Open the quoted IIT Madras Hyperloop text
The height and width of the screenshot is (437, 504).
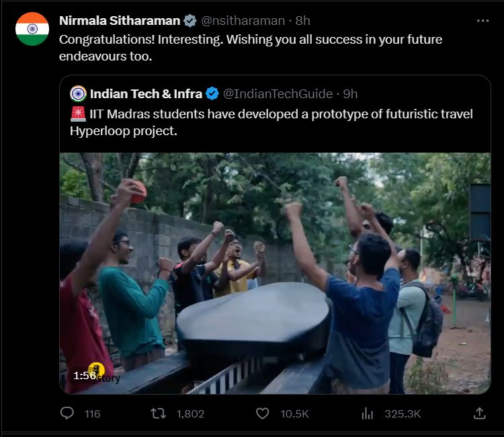[x=271, y=122]
